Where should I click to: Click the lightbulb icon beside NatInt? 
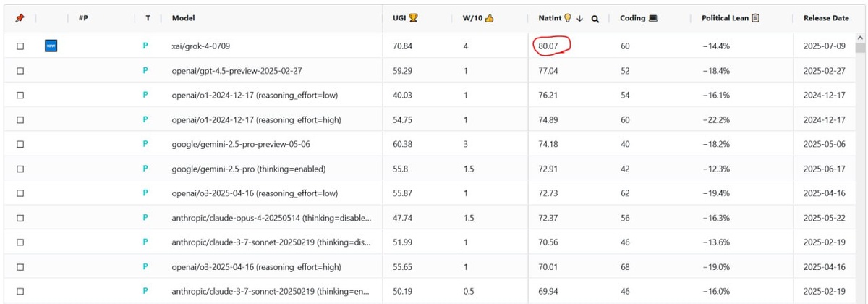point(568,18)
